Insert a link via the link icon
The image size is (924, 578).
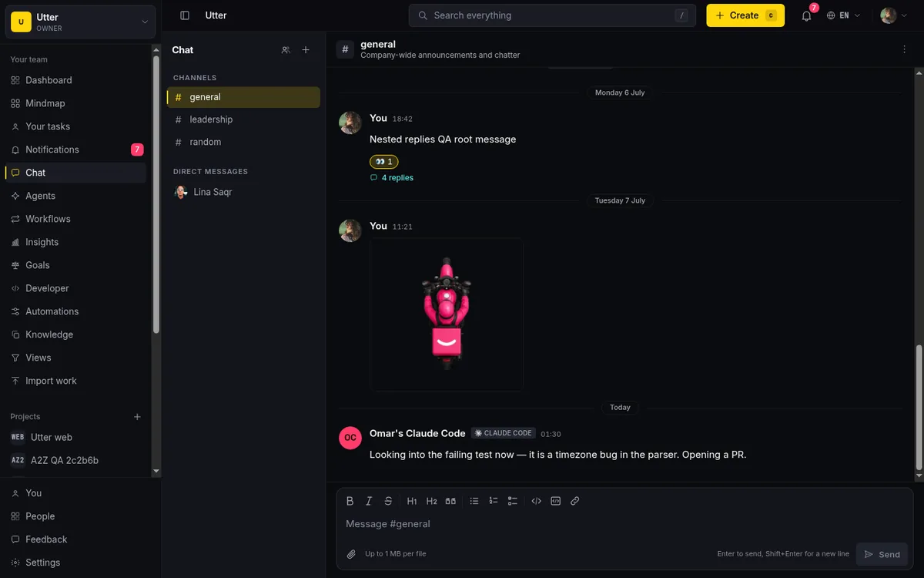pyautogui.click(x=575, y=501)
